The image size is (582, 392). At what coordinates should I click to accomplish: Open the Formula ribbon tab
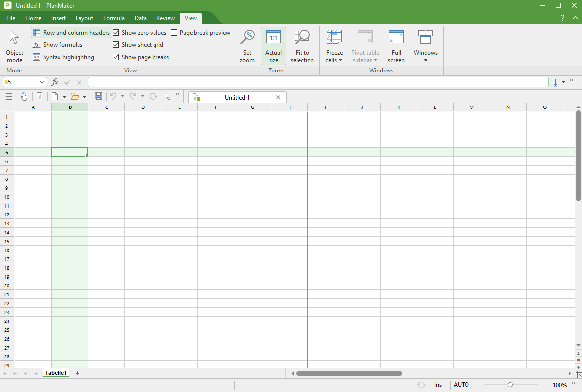tap(114, 18)
